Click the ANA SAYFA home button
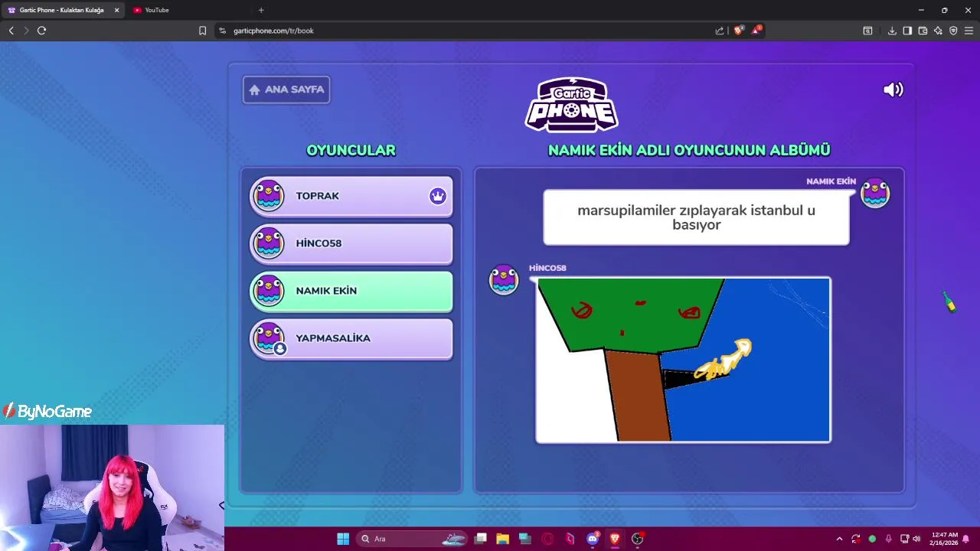This screenshot has width=980, height=551. [286, 90]
